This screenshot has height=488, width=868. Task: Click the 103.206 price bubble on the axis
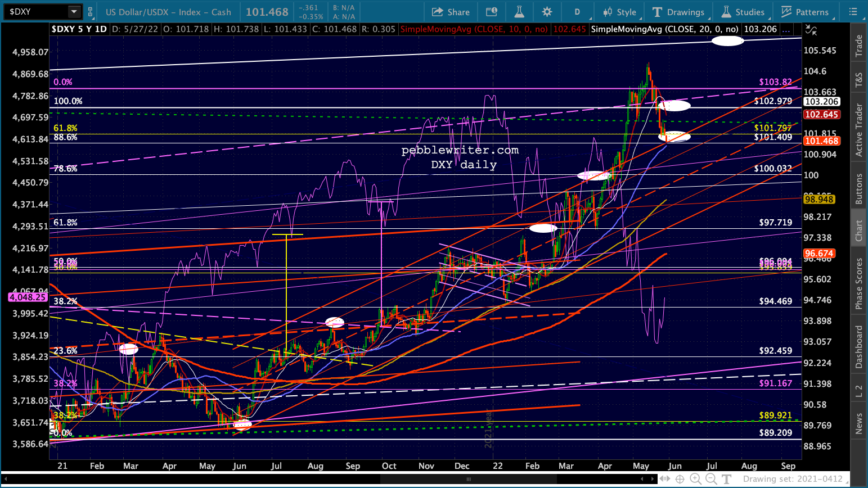[821, 102]
